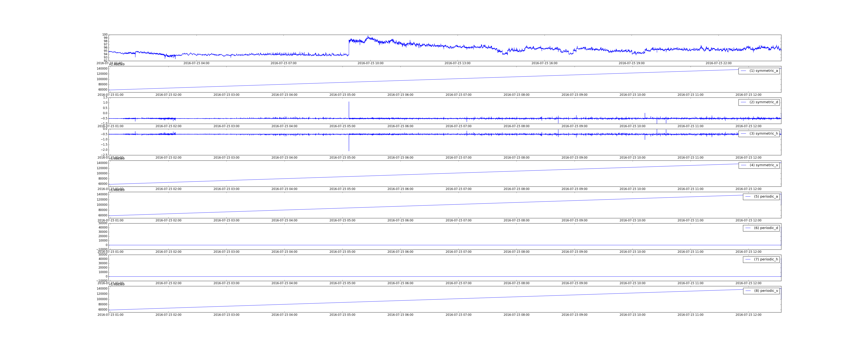
Task: Click the (7) periodic_h legend entry
Action: pyautogui.click(x=761, y=259)
